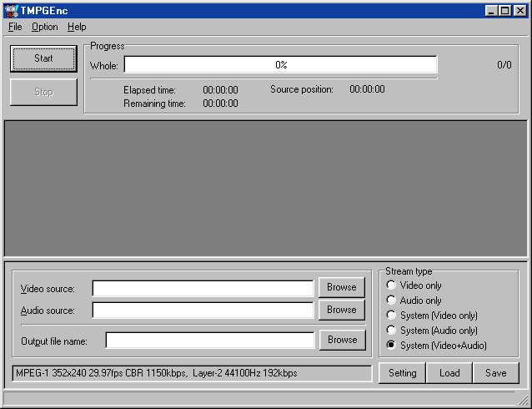Click the Save settings button
Image resolution: width=532 pixels, height=409 pixels.
pyautogui.click(x=495, y=373)
